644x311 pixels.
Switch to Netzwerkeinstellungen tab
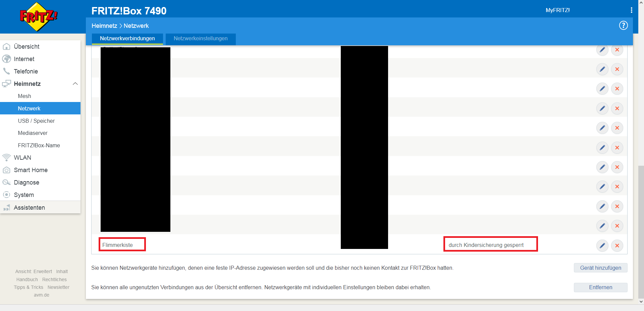coord(201,39)
